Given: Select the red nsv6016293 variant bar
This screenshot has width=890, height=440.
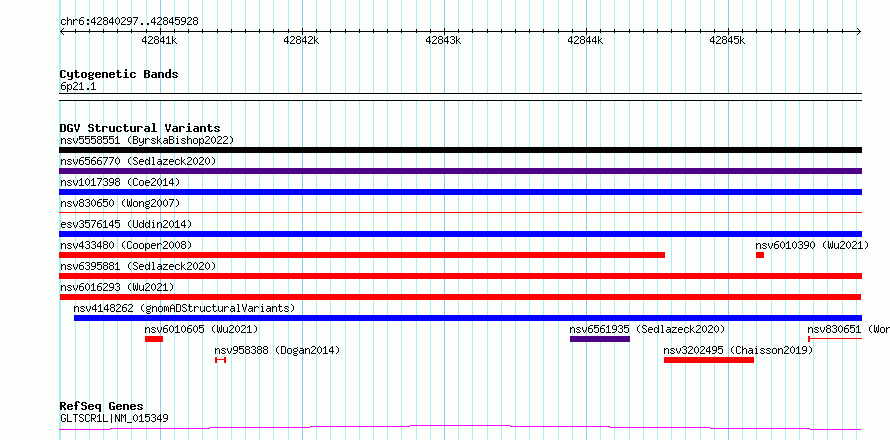Looking at the screenshot, I should [x=460, y=297].
